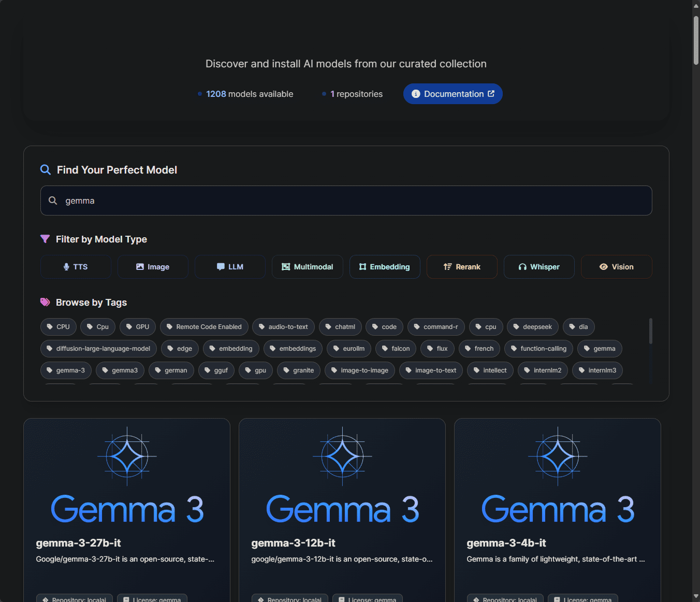700x602 pixels.
Task: Click the magnifier icon inside the search field
Action: pos(53,200)
